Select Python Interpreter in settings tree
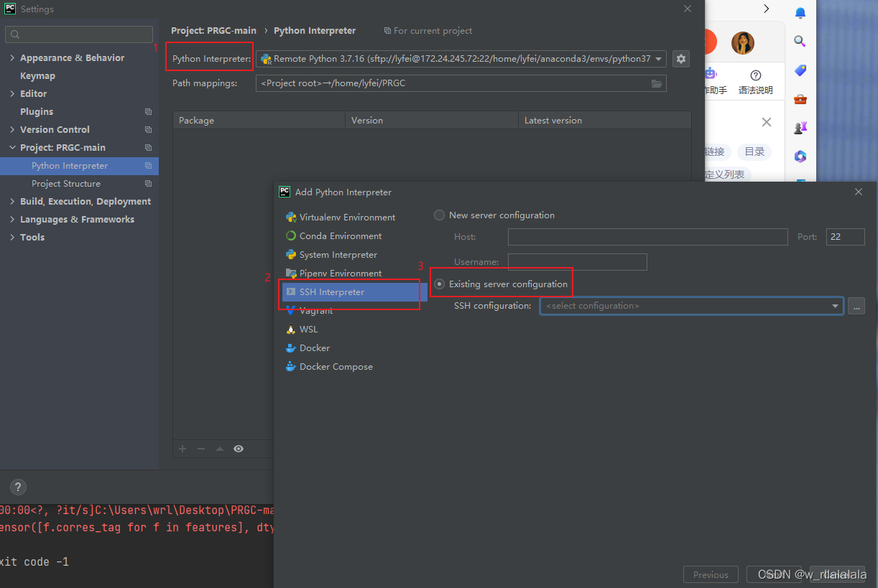The height and width of the screenshot is (588, 878). [x=79, y=166]
